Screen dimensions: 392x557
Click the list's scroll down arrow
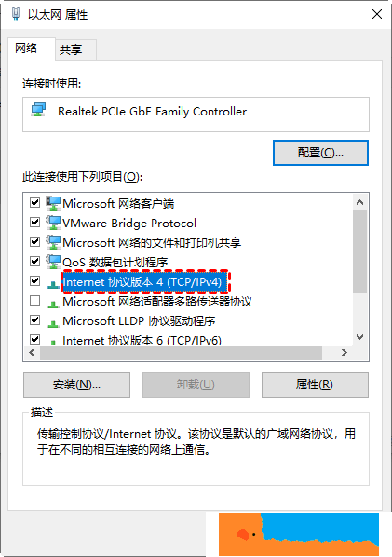coord(359,337)
